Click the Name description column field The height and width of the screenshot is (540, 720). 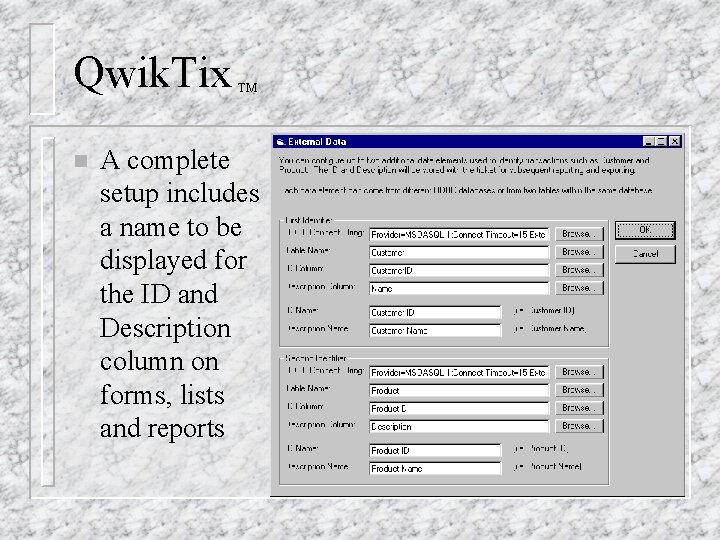(459, 288)
